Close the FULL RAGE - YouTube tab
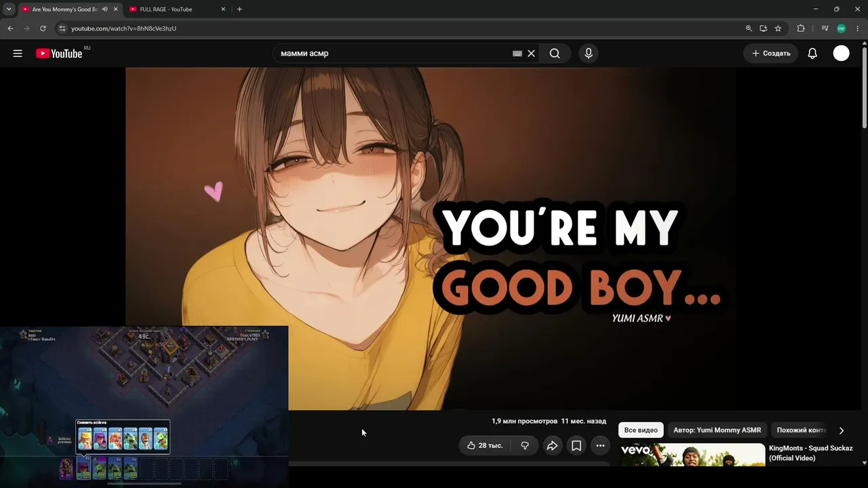This screenshot has height=488, width=868. (223, 9)
